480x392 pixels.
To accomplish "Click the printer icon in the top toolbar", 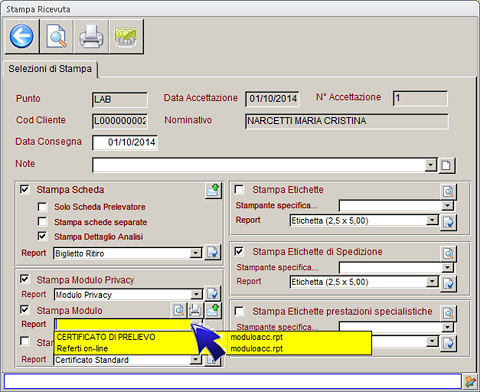I will click(91, 36).
